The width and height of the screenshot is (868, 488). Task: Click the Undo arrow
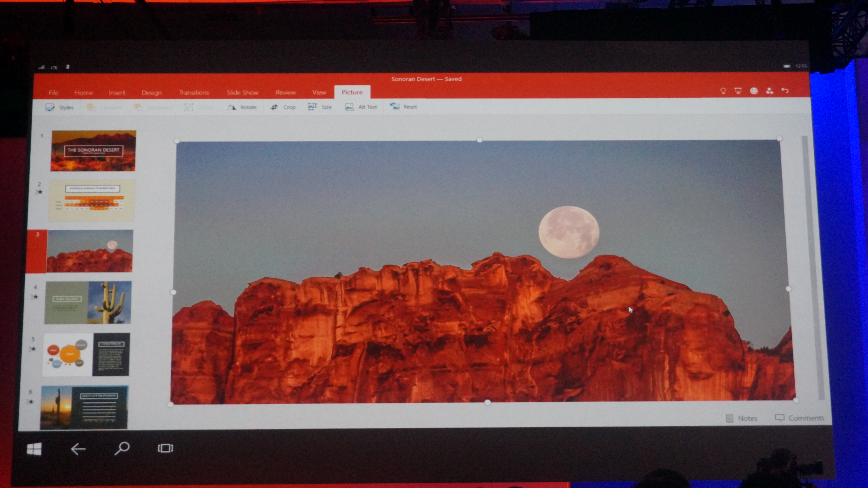[785, 90]
